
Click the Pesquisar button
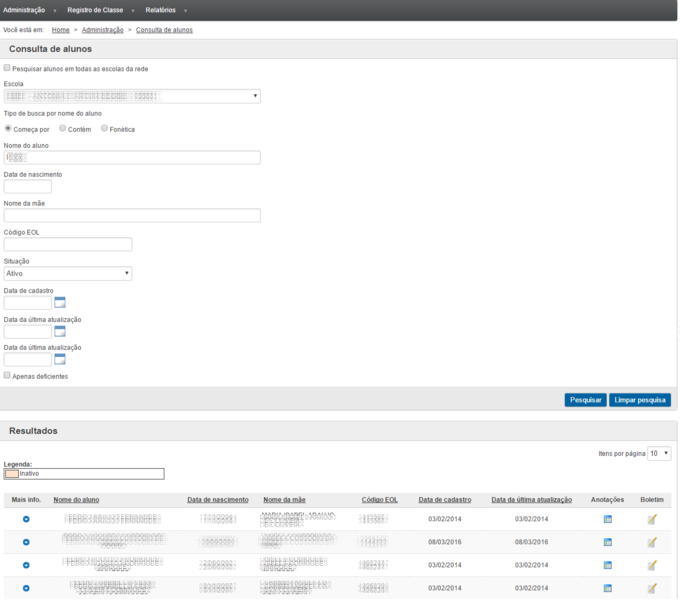[585, 400]
